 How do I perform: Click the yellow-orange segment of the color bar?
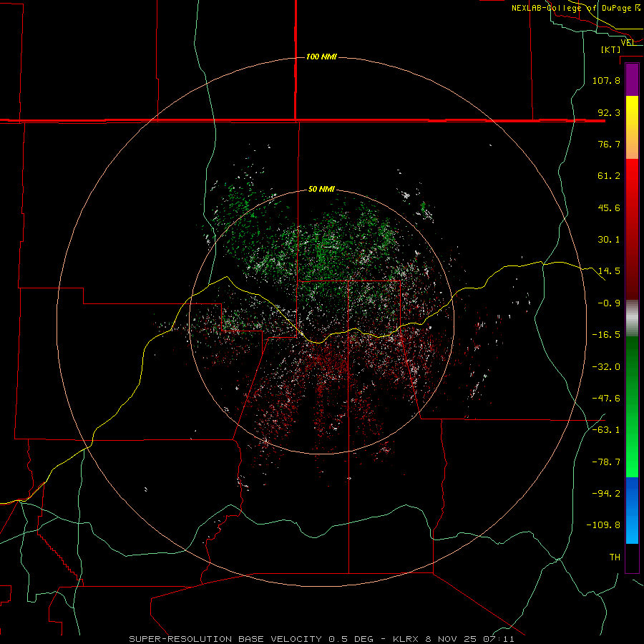coord(632,127)
